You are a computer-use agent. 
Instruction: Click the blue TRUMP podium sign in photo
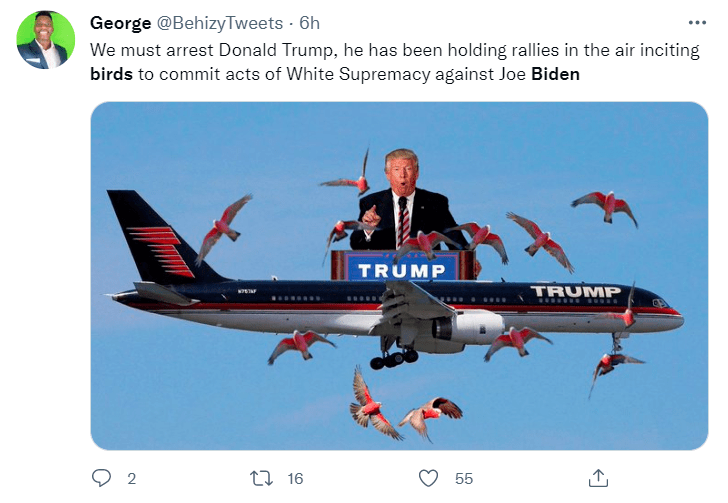(403, 268)
